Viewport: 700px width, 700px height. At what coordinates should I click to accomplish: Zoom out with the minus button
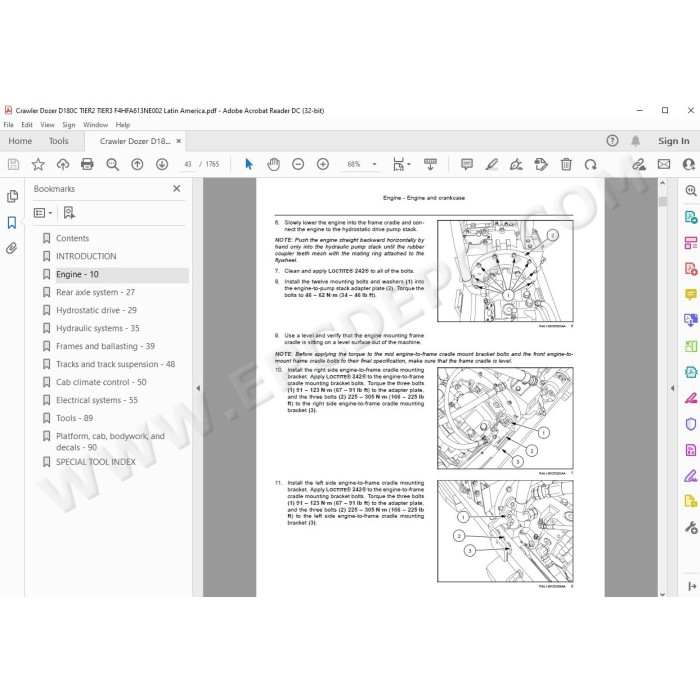[298, 164]
